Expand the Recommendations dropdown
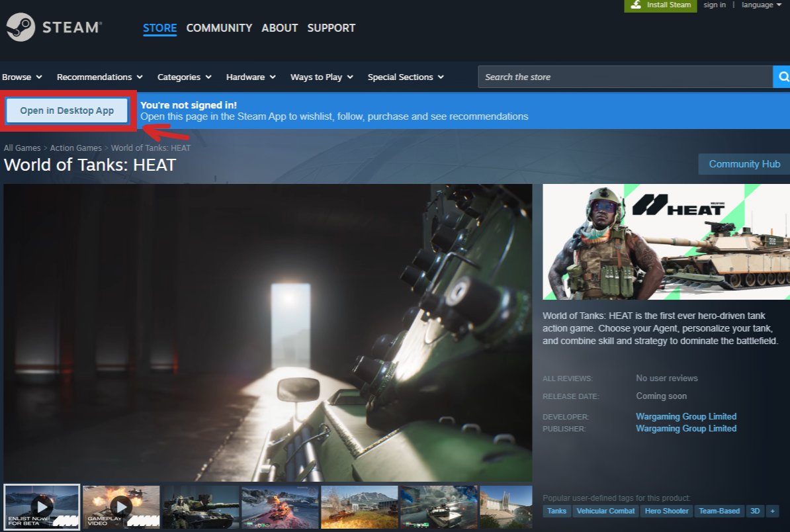The width and height of the screenshot is (790, 532). click(x=100, y=77)
